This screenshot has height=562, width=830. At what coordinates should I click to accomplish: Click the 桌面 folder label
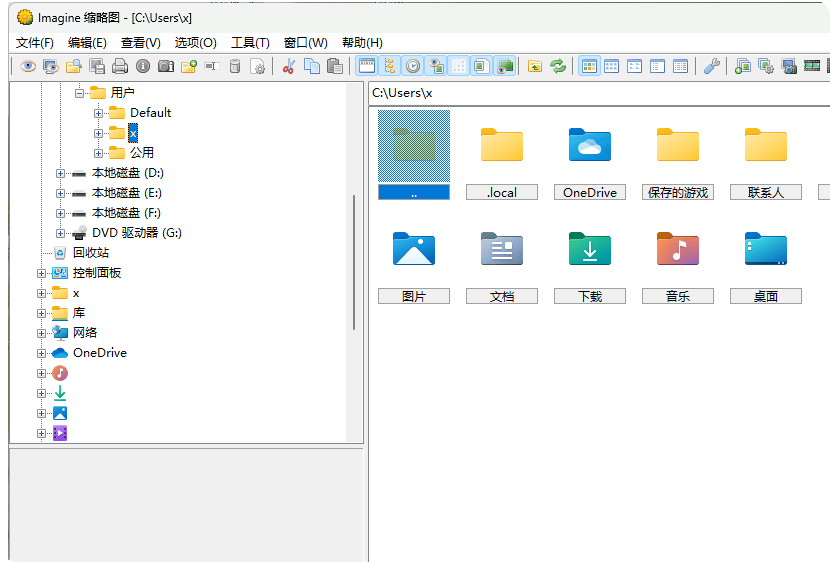(765, 296)
